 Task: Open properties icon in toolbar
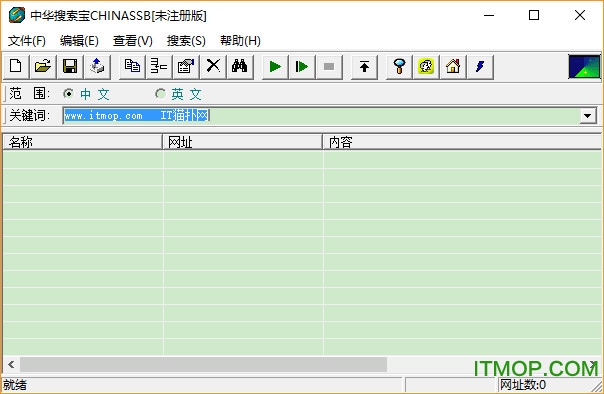click(186, 67)
